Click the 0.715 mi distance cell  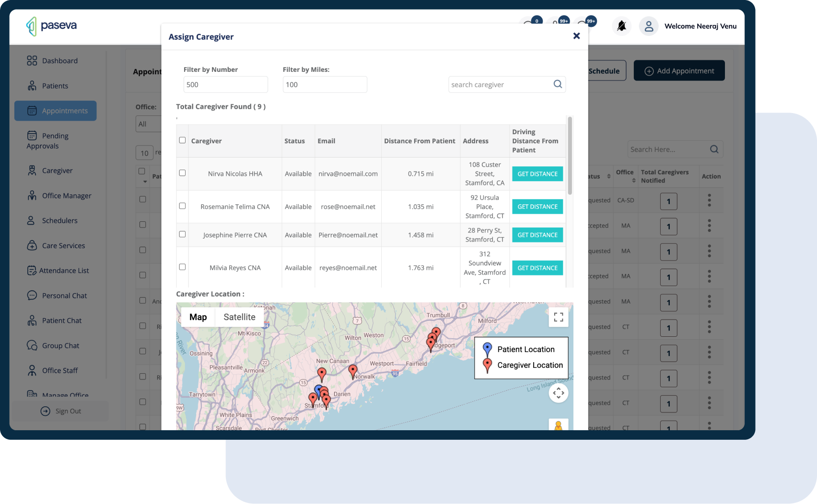420,174
